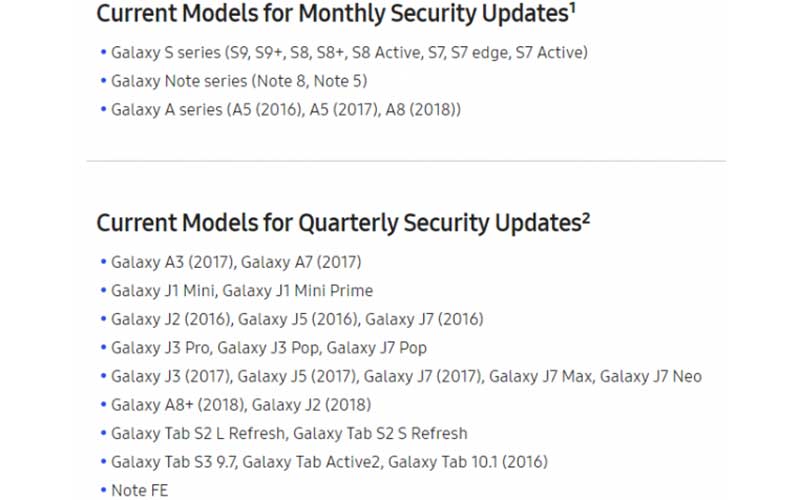
Task: Click the bullet before Galaxy Note series
Action: click(x=103, y=81)
